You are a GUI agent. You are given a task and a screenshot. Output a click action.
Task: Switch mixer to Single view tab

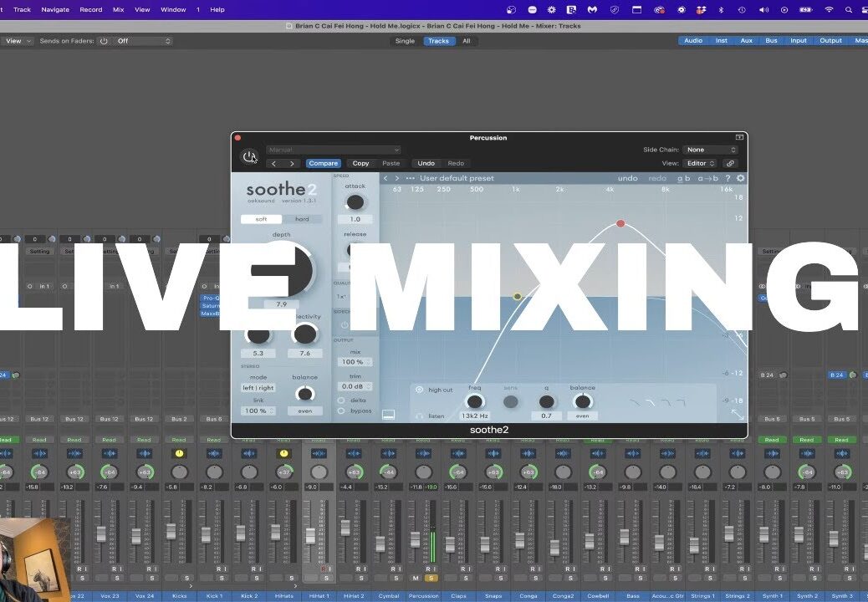[405, 41]
